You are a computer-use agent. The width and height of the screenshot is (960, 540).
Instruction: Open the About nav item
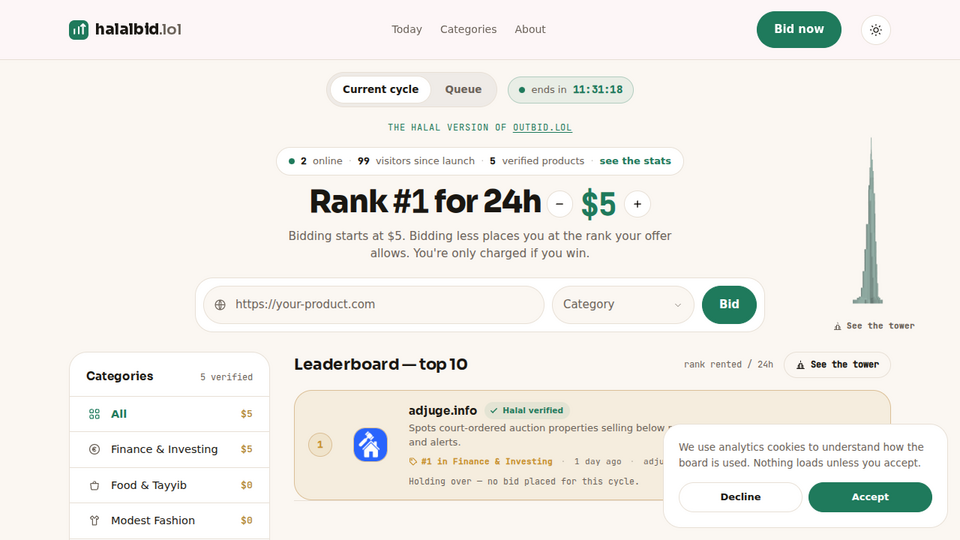pyautogui.click(x=530, y=29)
